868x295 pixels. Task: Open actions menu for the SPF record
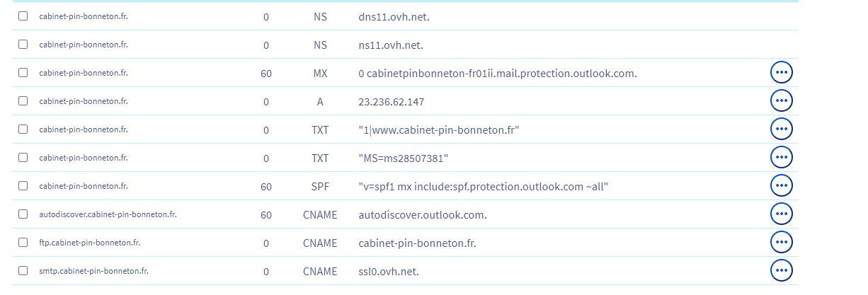(x=781, y=185)
